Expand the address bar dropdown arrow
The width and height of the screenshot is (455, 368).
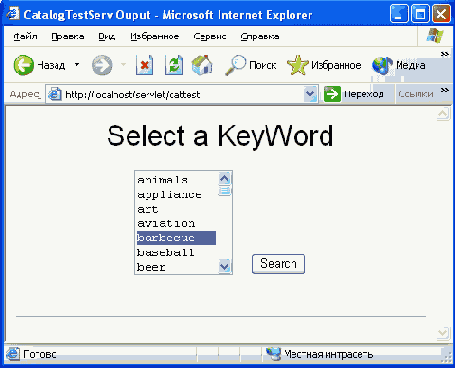310,94
